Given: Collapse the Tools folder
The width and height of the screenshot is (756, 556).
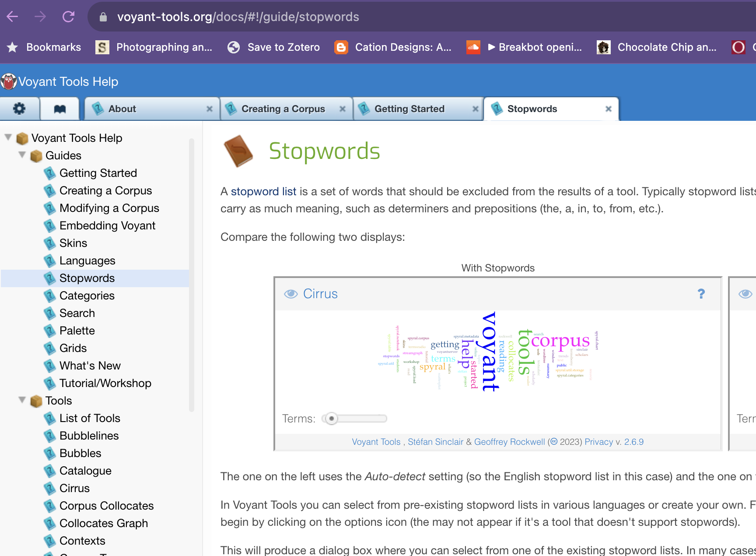Looking at the screenshot, I should (x=22, y=400).
